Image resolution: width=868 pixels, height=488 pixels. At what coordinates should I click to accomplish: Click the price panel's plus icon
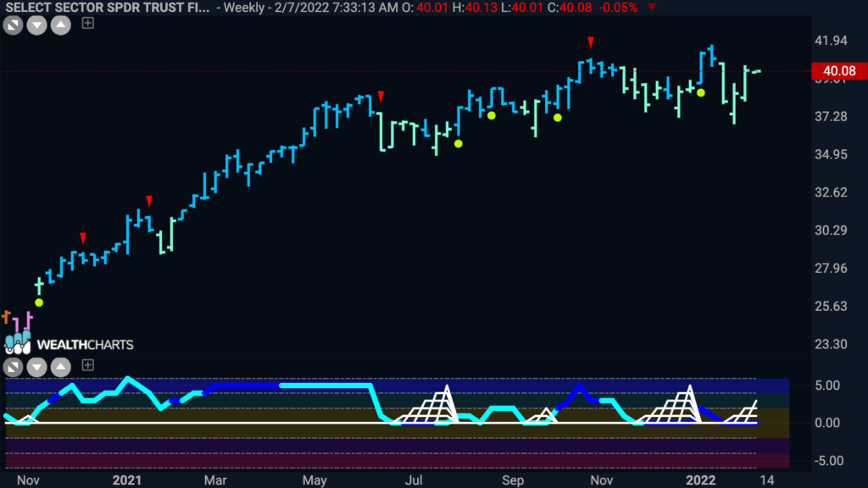tap(87, 23)
